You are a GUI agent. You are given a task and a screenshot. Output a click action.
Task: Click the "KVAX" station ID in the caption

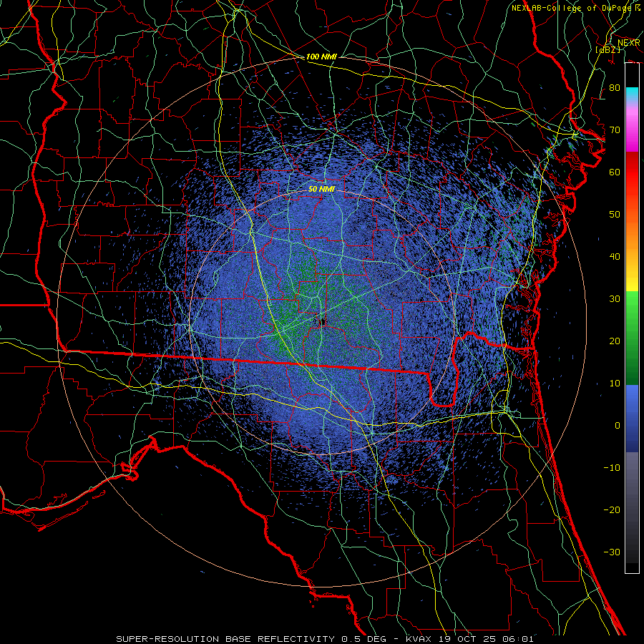point(419,639)
